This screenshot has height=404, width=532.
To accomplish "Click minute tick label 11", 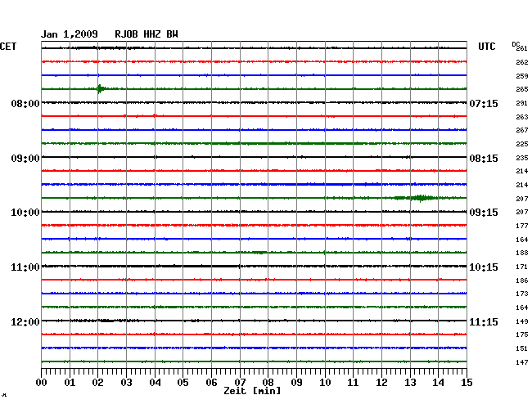I will tap(353, 383).
